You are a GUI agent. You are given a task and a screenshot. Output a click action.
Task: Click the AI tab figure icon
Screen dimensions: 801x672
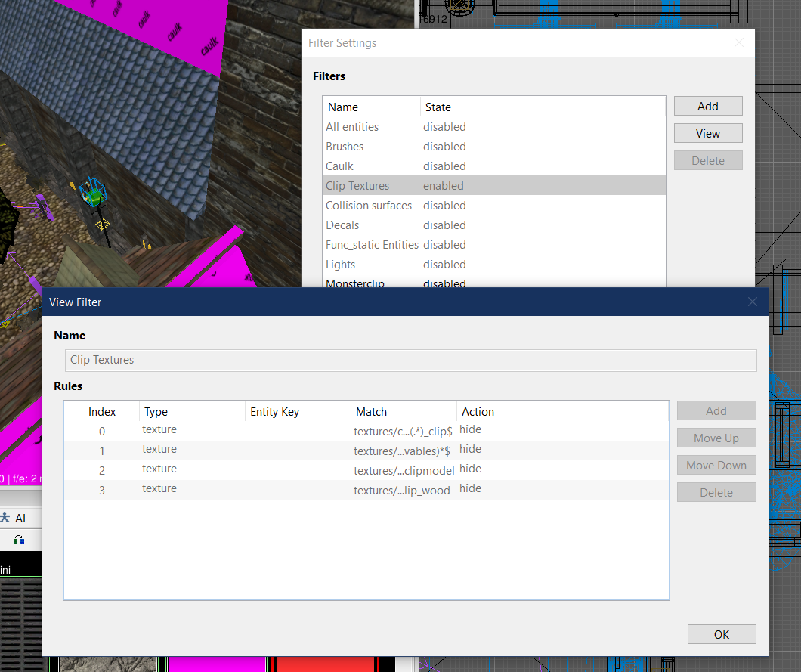5,518
